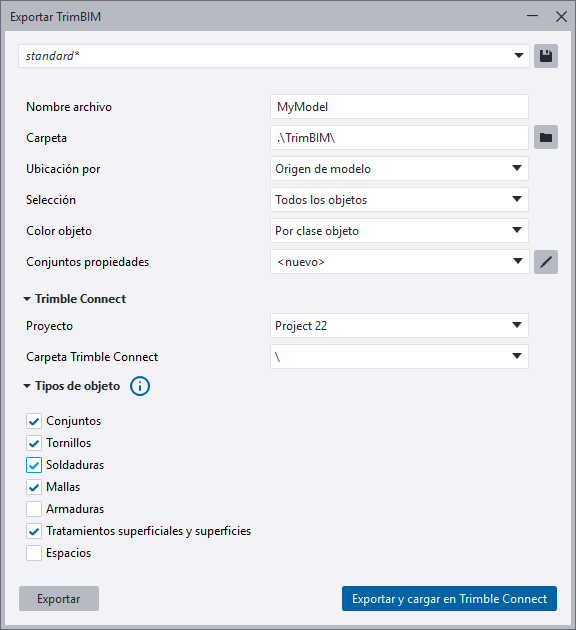
Task: Close the Exportar TrimBIM dialog
Action: (x=561, y=16)
